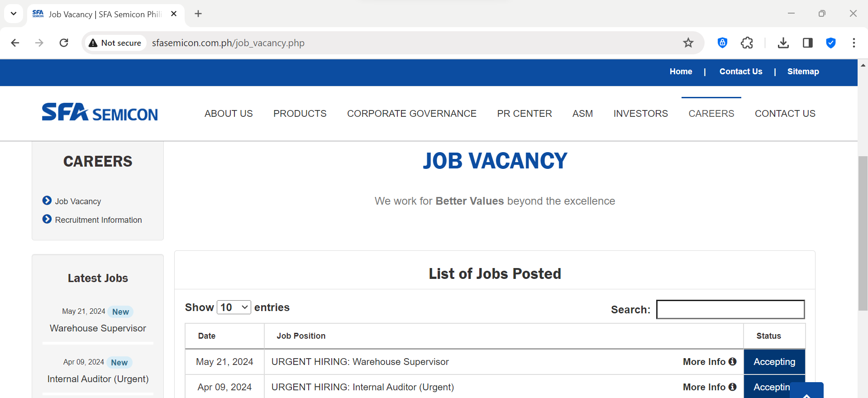Screen dimensions: 868x398
Task: Click Accepting status for Warehouse Supervisor
Action: coord(774,362)
